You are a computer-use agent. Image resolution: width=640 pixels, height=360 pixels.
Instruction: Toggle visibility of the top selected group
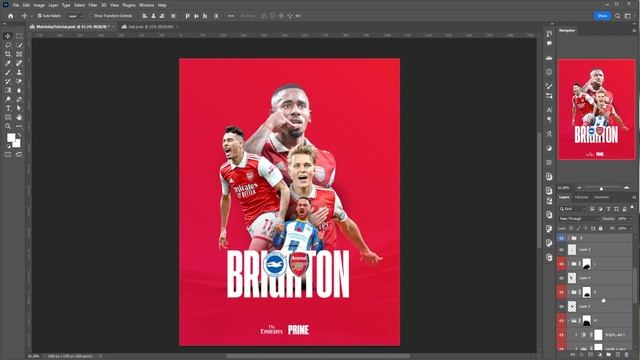coord(561,238)
